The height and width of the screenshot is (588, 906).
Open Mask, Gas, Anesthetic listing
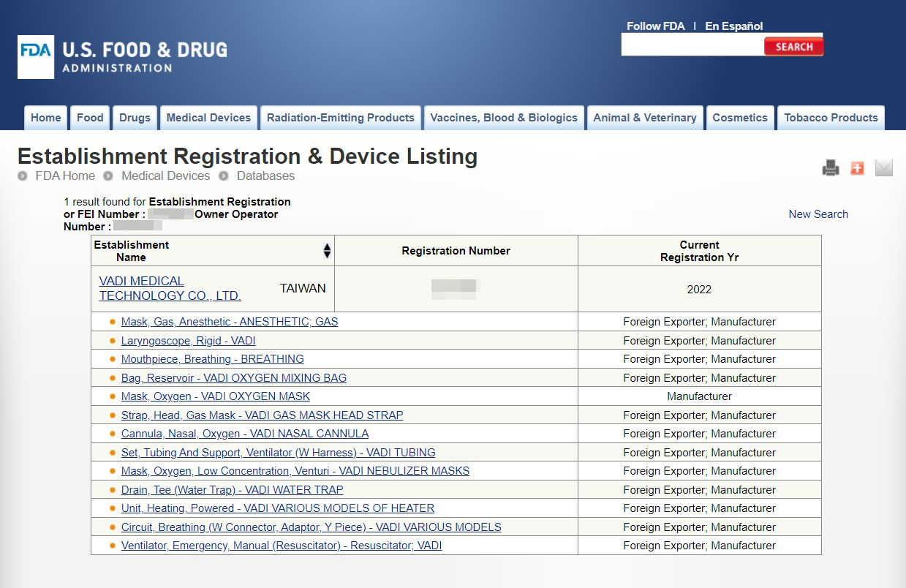click(230, 322)
